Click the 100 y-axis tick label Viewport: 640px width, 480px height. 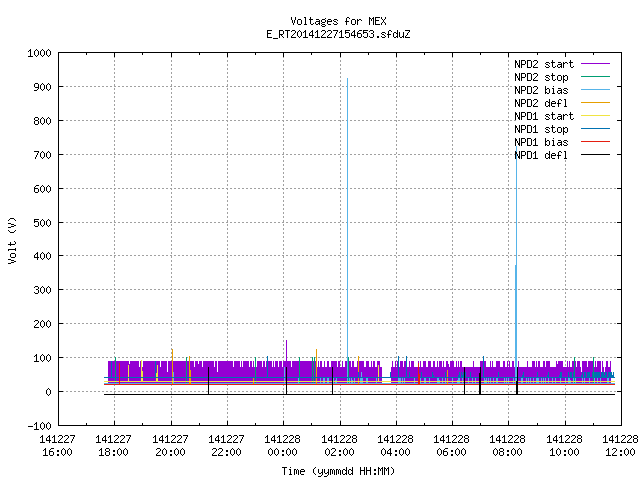[x=42, y=358]
